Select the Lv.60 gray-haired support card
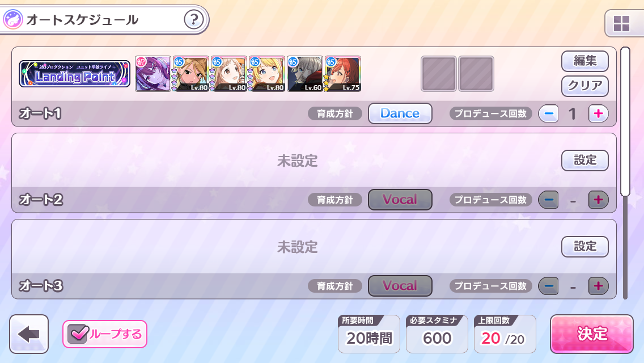This screenshot has height=363, width=644. (305, 74)
